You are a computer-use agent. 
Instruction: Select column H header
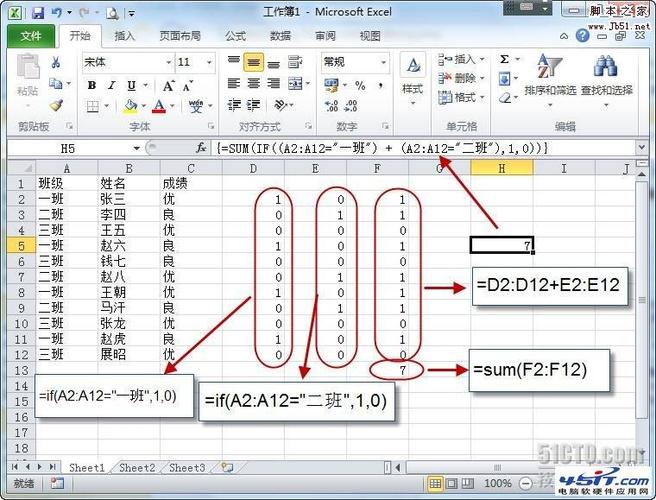[502, 169]
